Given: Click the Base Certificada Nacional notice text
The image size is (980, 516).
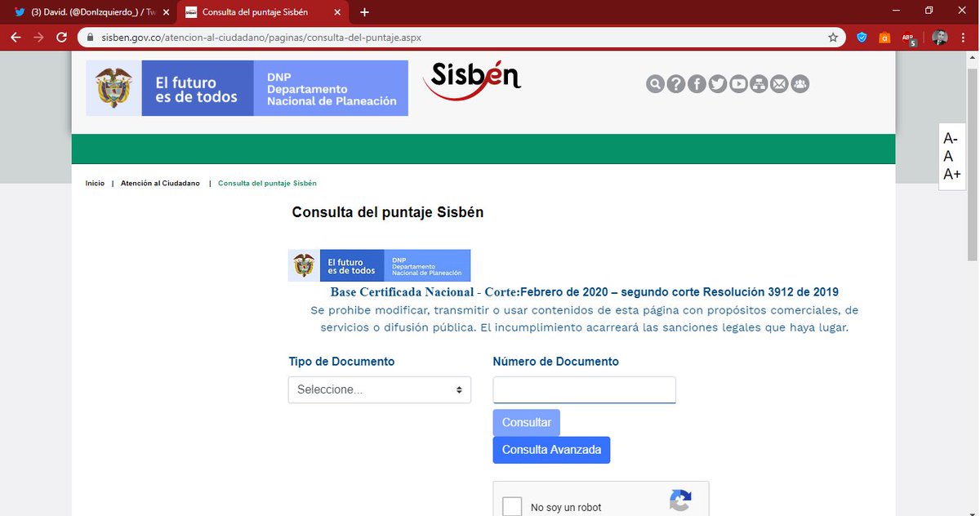Looking at the screenshot, I should pyautogui.click(x=584, y=292).
